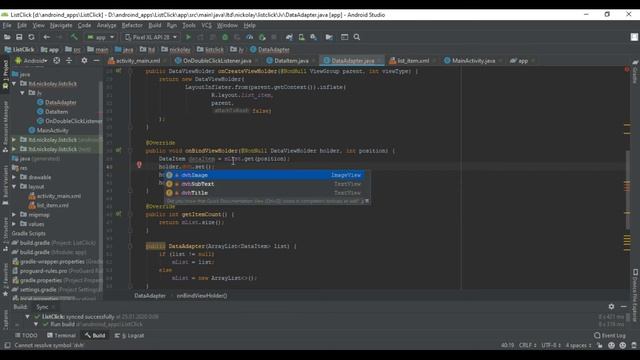Expand the mipmap folder
640x360 pixels.
tap(14, 215)
